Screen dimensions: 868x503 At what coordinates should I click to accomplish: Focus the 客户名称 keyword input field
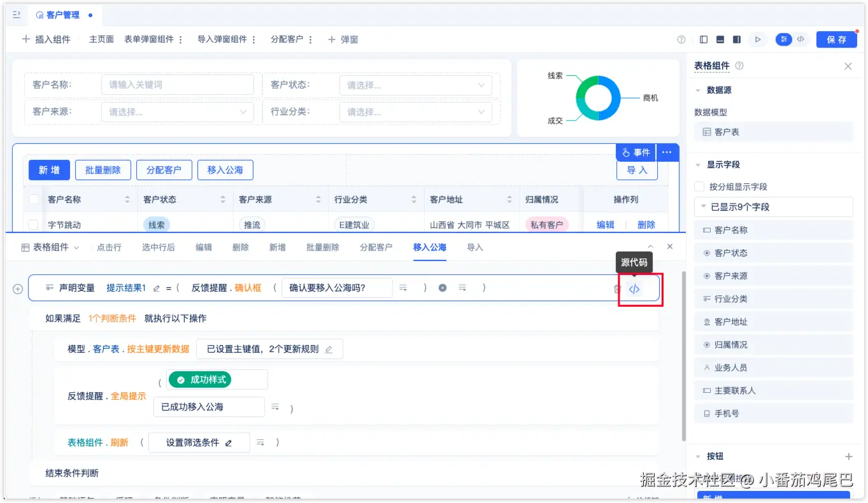pos(178,85)
